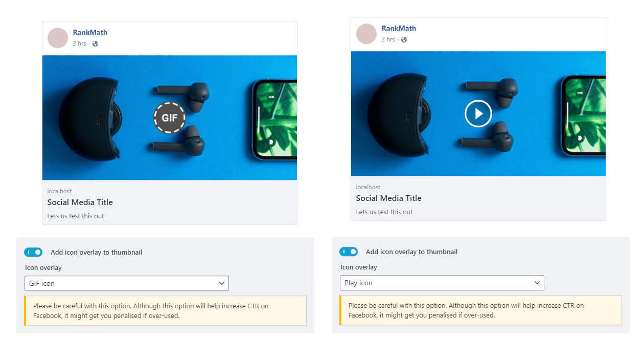Viewport: 644px width, 340px height.
Task: Click the RankMath name link in left post
Action: pyautogui.click(x=90, y=32)
